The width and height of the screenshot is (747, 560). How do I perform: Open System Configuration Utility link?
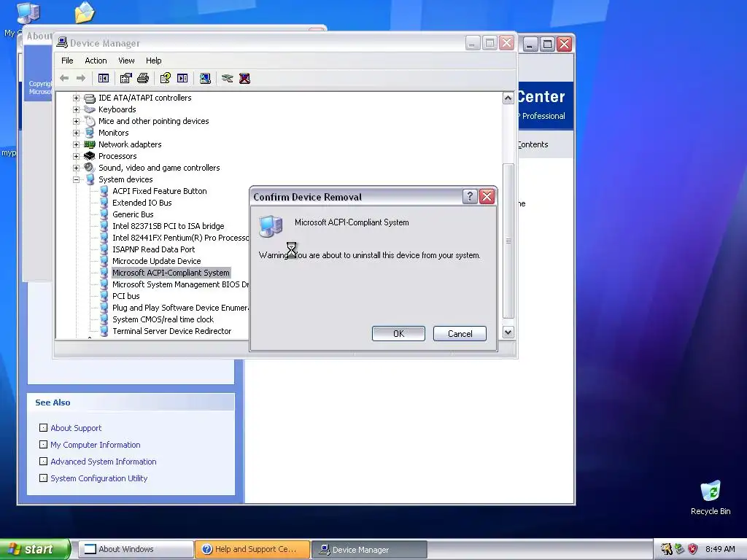pos(99,478)
